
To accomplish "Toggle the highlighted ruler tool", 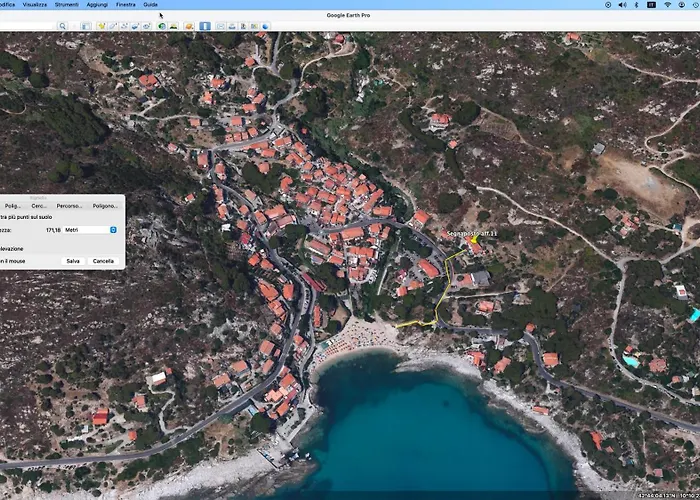I will point(205,25).
